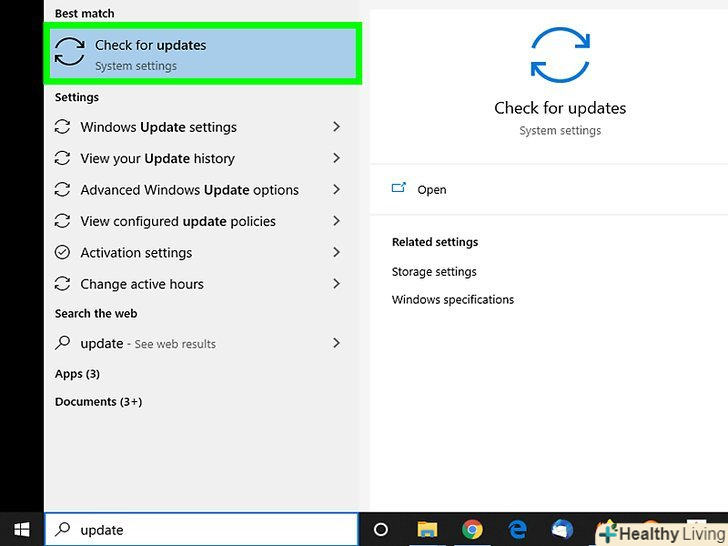Click the Activation settings checkmark icon
Viewport: 728px width, 546px height.
(x=62, y=252)
